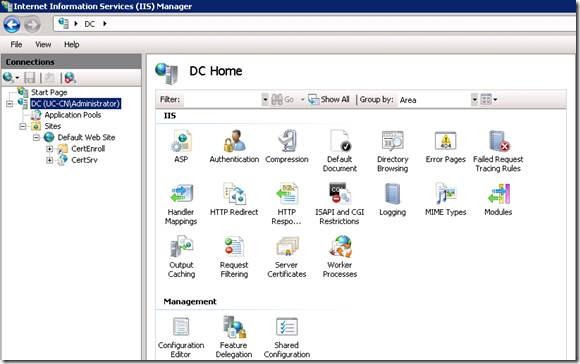Open MIME Types feature
The image size is (580, 364).
pos(445,200)
